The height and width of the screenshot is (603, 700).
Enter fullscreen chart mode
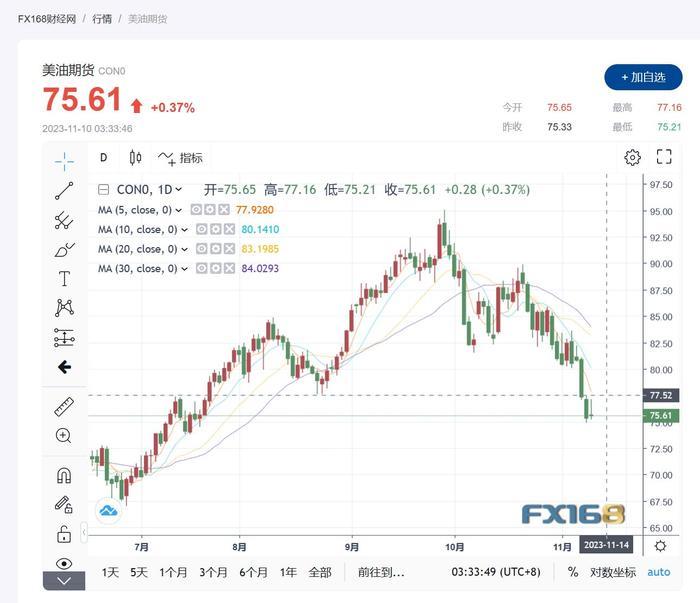tap(664, 157)
